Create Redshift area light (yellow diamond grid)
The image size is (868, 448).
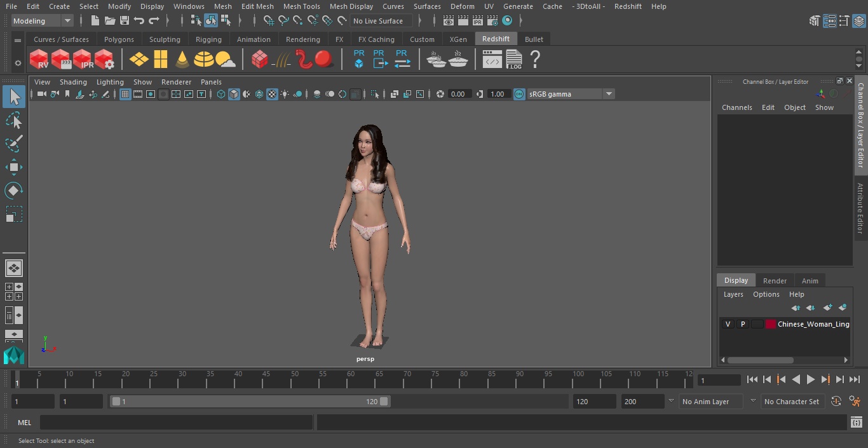139,60
